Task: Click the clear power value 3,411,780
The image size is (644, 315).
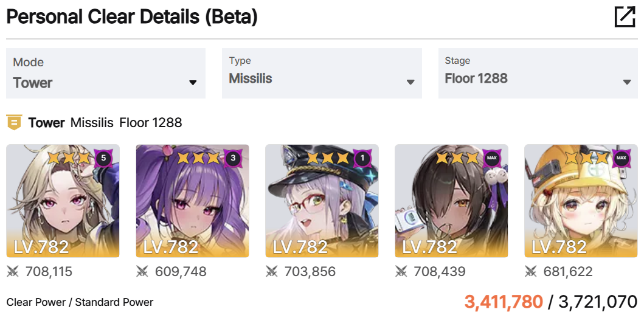Action: coord(504,302)
